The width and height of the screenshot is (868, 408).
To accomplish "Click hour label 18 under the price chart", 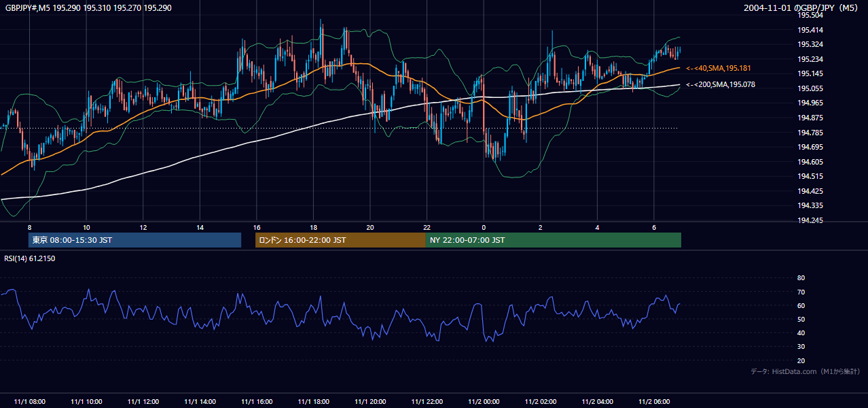I will pyautogui.click(x=313, y=227).
